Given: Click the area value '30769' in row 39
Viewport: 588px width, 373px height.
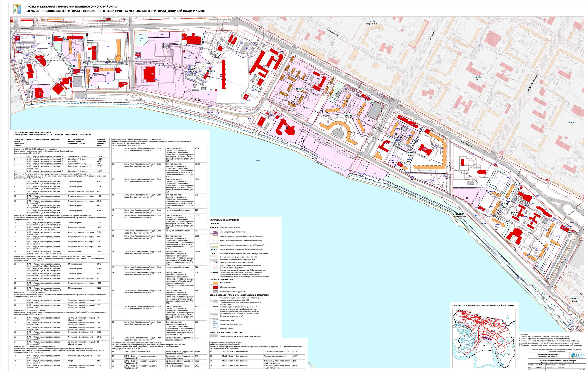Looking at the screenshot, I should [x=198, y=164].
